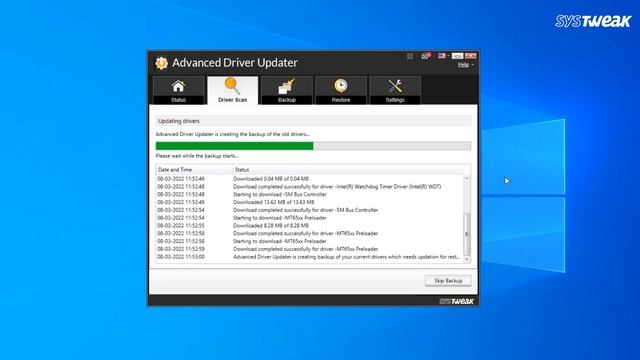Select the 11:53:00 creating backup log row
The image size is (640, 360).
pos(310,257)
